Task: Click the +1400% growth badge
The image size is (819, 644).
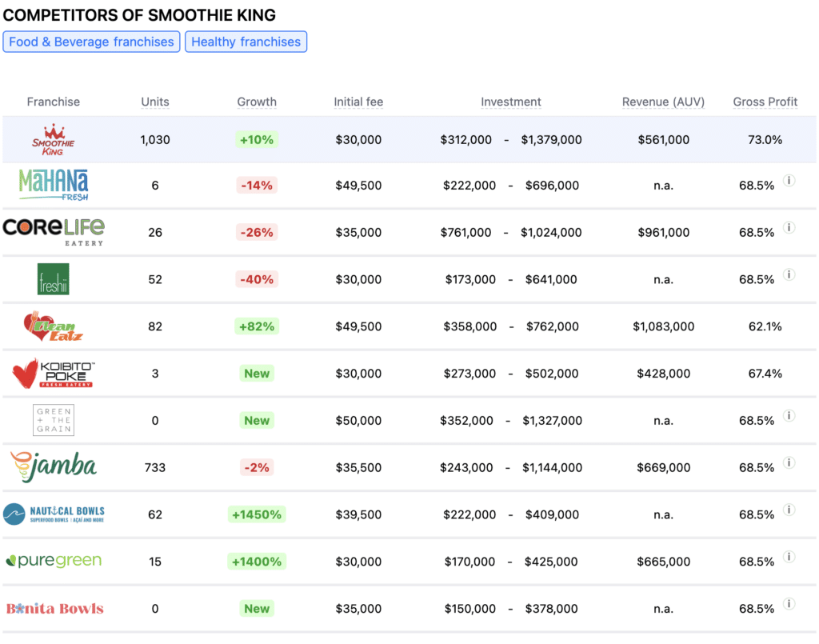Action: pyautogui.click(x=257, y=562)
